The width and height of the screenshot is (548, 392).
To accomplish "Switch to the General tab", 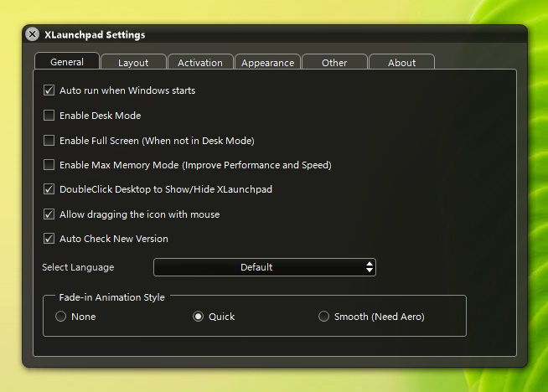I will tap(67, 62).
